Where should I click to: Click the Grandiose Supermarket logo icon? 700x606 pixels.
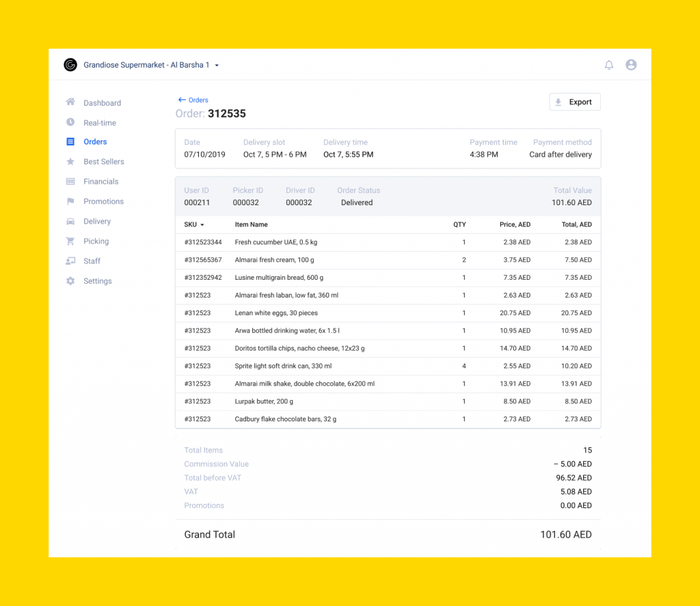[x=70, y=65]
